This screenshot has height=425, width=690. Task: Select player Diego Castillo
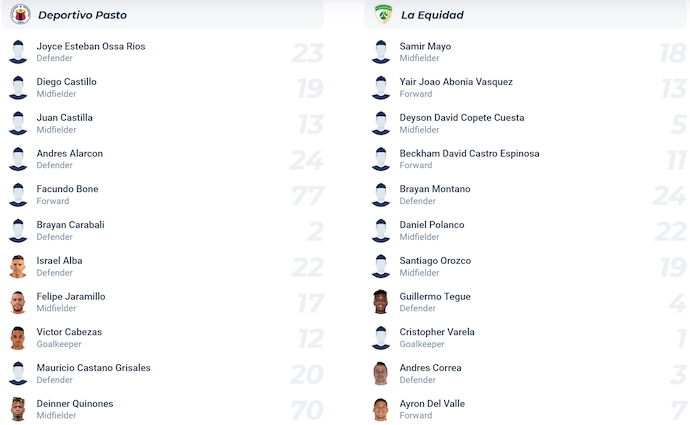pyautogui.click(x=66, y=82)
